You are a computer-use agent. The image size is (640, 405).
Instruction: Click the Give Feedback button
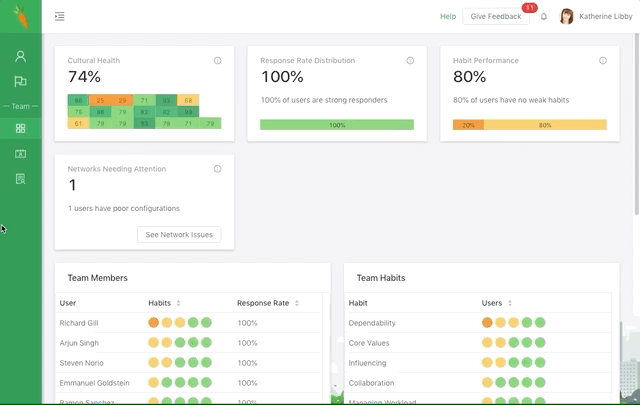point(496,17)
